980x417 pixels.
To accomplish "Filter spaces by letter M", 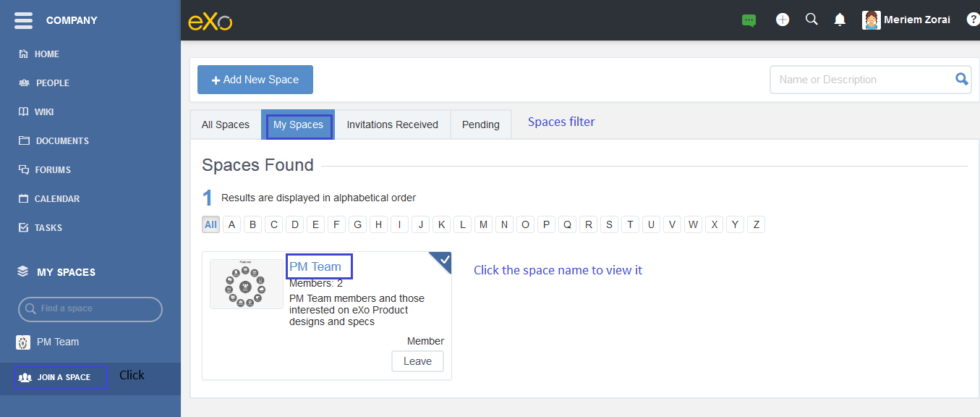I will coord(483,224).
